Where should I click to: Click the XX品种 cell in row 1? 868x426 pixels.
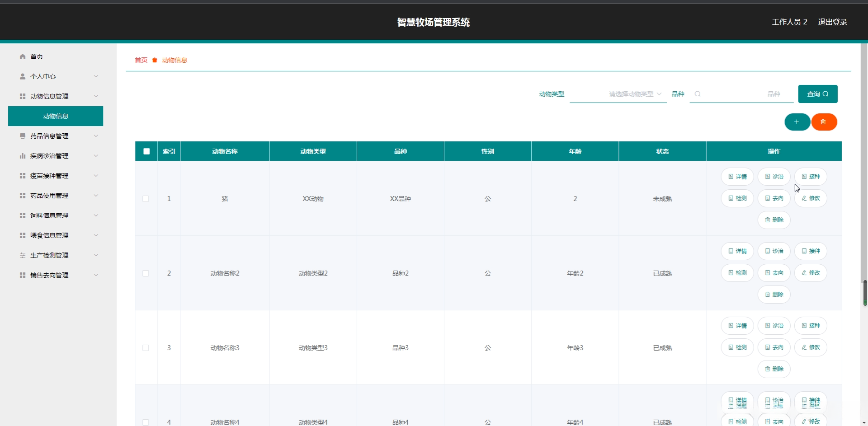pyautogui.click(x=401, y=199)
